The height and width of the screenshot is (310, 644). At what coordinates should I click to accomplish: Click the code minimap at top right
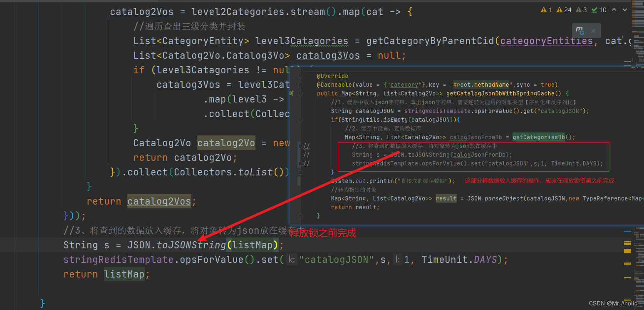638,33
